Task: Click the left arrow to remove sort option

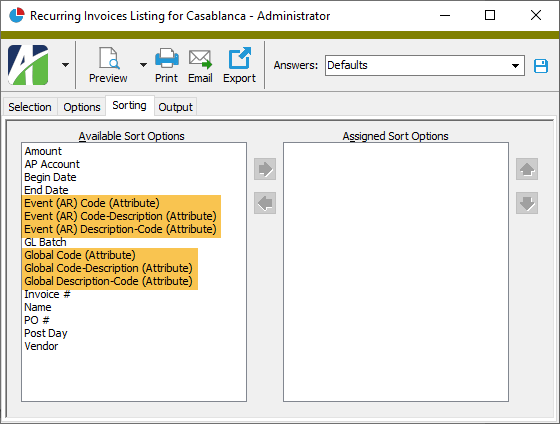Action: coord(265,203)
